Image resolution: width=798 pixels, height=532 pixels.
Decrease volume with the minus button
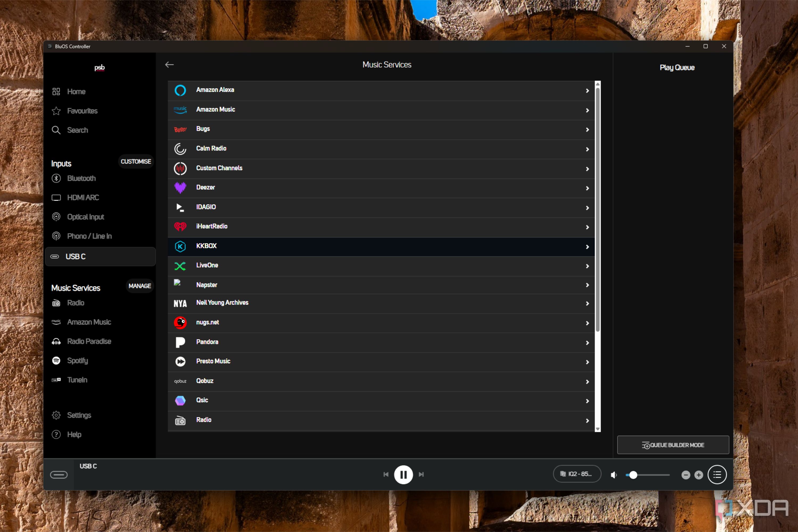point(686,475)
